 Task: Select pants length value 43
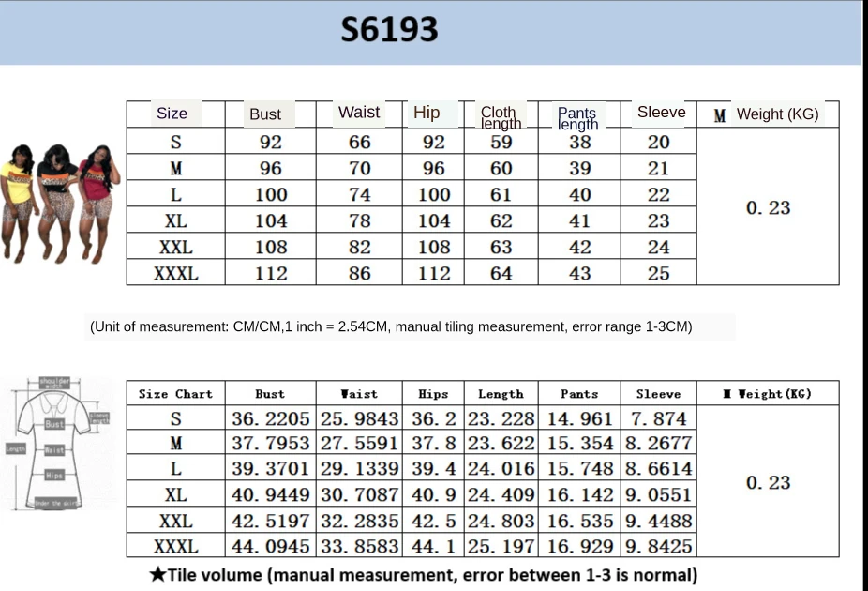click(x=579, y=273)
